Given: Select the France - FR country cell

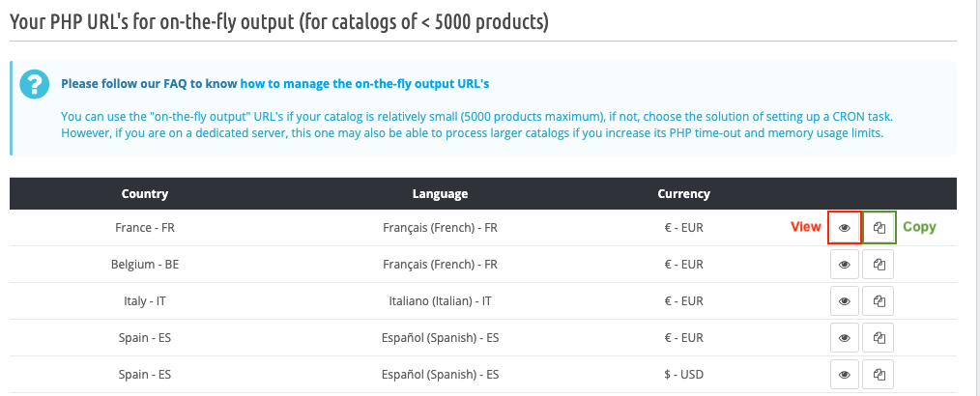Looking at the screenshot, I should click(145, 228).
